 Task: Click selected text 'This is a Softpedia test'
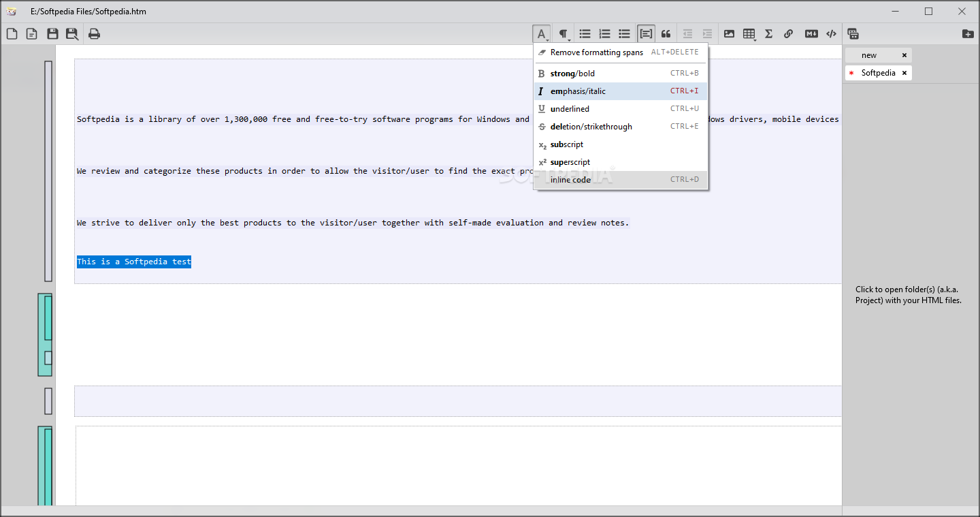[x=134, y=262]
